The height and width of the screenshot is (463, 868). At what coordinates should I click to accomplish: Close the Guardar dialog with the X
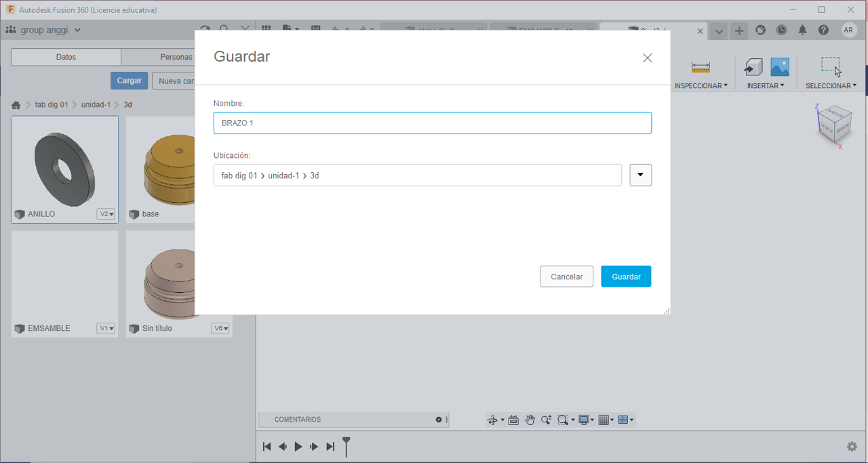tap(647, 58)
